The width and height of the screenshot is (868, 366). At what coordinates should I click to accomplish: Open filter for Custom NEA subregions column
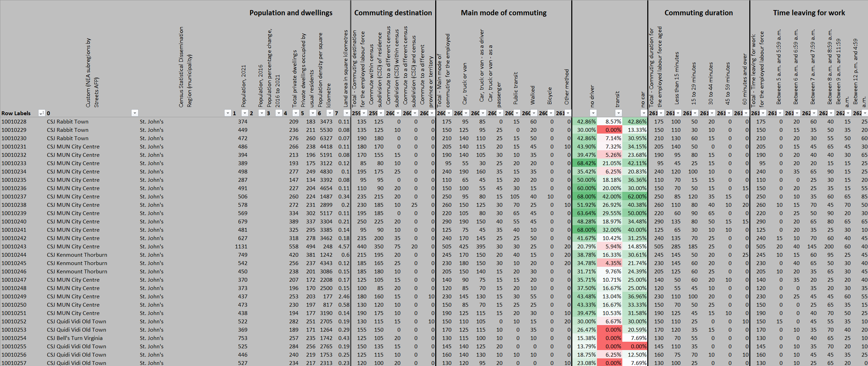click(135, 113)
